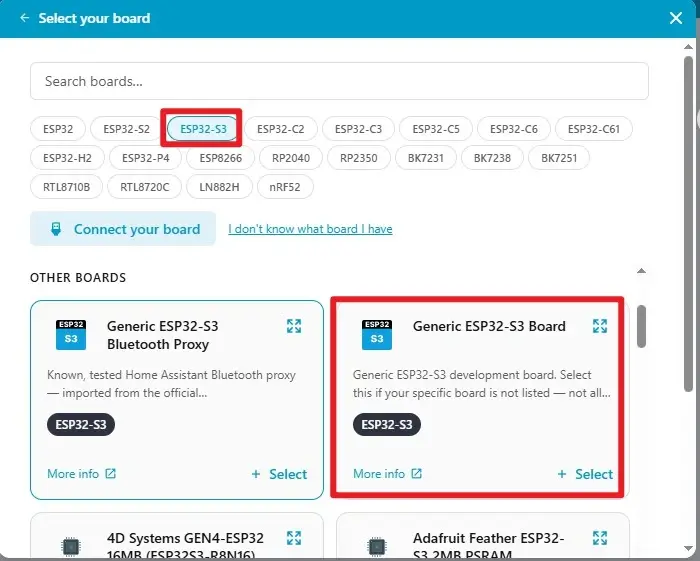Select the Generic ESP32-S3 Board

click(585, 474)
